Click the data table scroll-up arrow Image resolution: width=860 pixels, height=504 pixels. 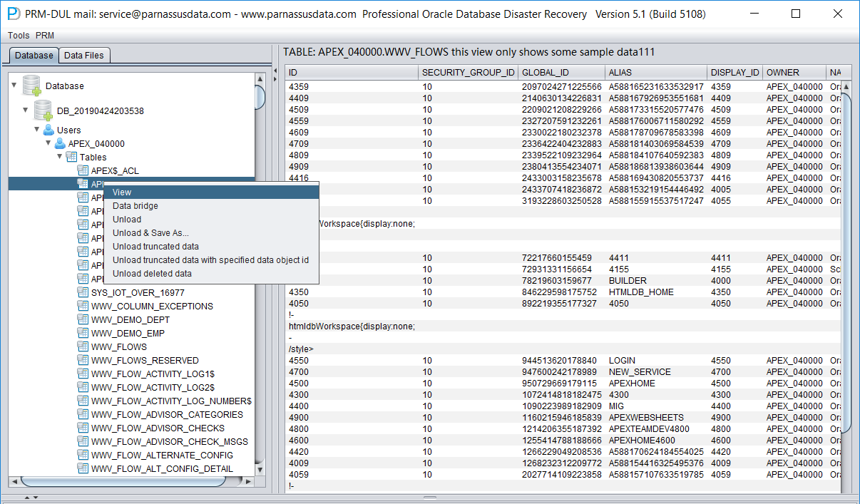846,87
